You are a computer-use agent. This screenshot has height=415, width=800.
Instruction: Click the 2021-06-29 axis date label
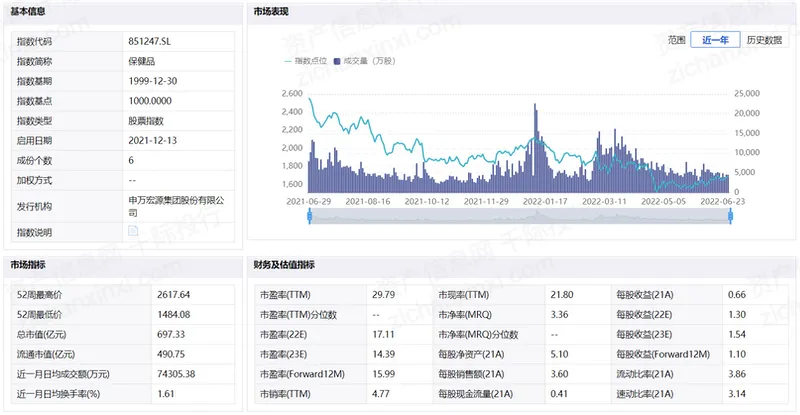pos(309,202)
